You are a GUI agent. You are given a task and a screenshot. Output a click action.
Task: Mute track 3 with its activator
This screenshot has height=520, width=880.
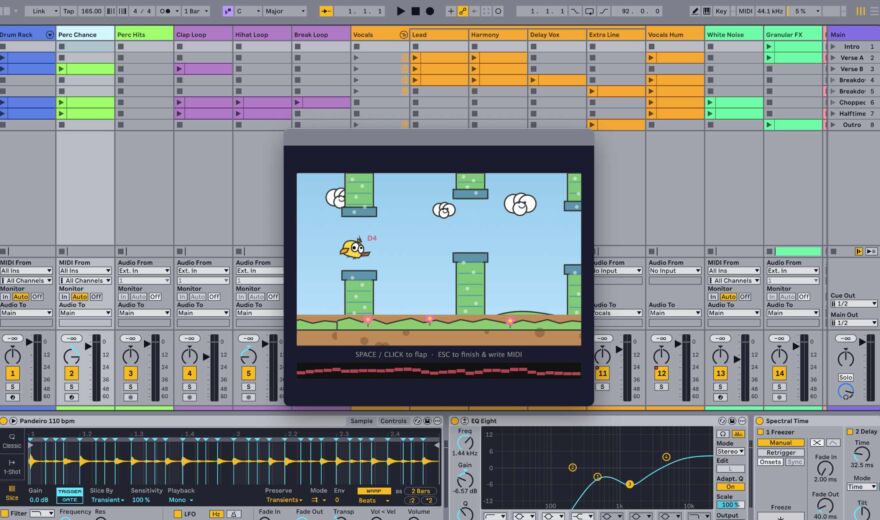tap(130, 373)
